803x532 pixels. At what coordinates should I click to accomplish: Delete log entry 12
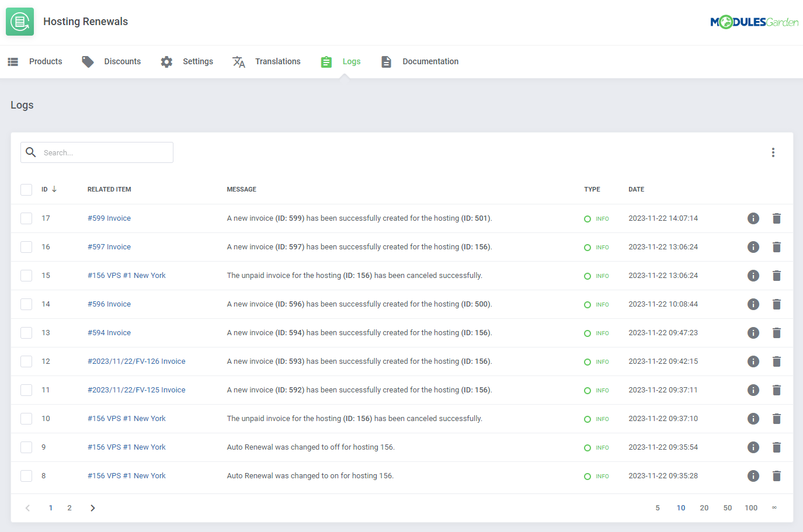777,361
